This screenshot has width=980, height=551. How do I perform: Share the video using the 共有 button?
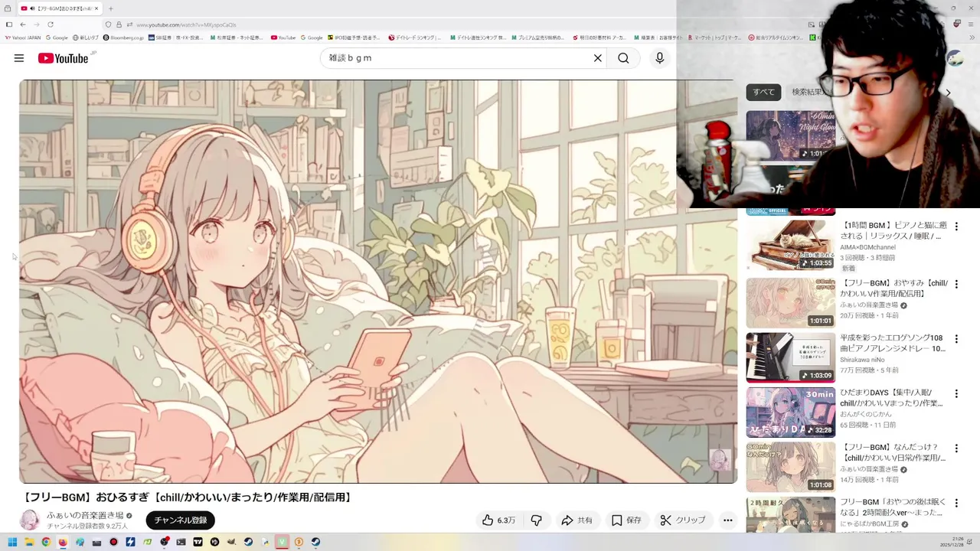point(577,520)
